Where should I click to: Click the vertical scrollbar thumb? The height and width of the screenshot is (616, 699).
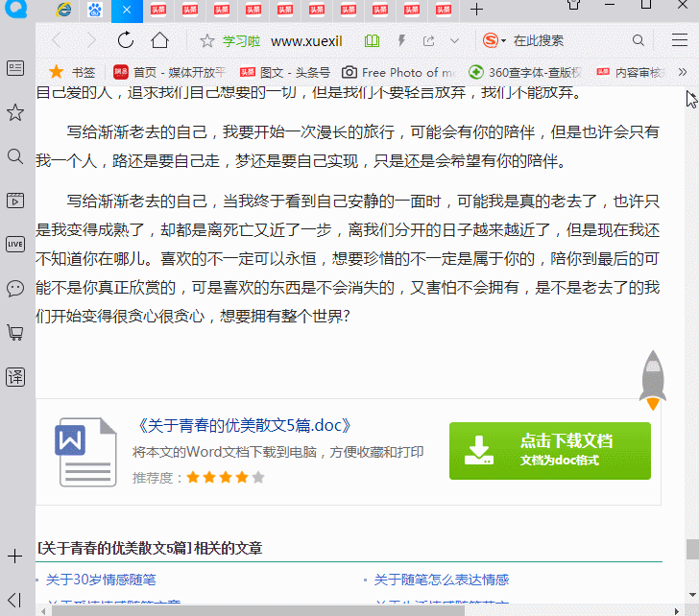coord(692,549)
